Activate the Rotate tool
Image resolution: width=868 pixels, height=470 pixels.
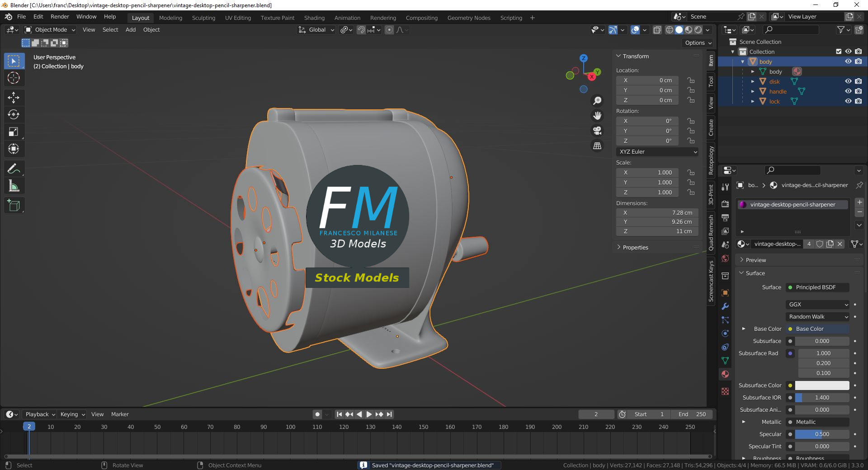[14, 114]
